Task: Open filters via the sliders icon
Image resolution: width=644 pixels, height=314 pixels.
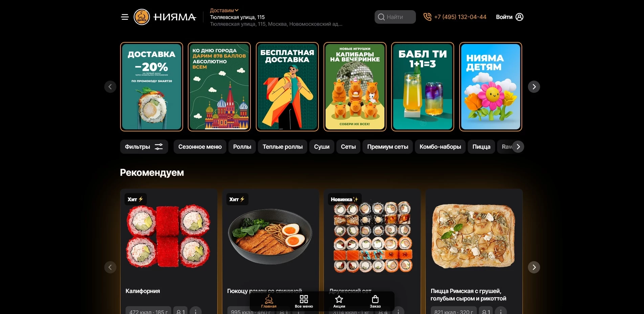Action: [159, 147]
